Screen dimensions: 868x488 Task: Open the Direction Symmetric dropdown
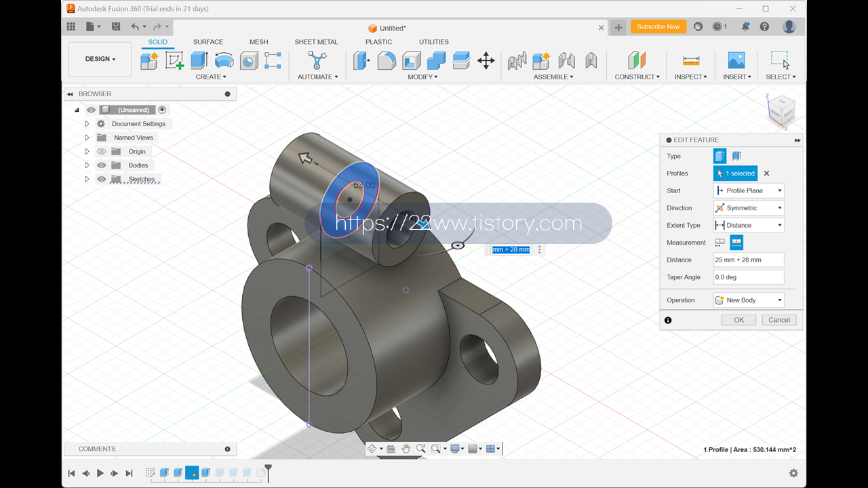point(749,208)
